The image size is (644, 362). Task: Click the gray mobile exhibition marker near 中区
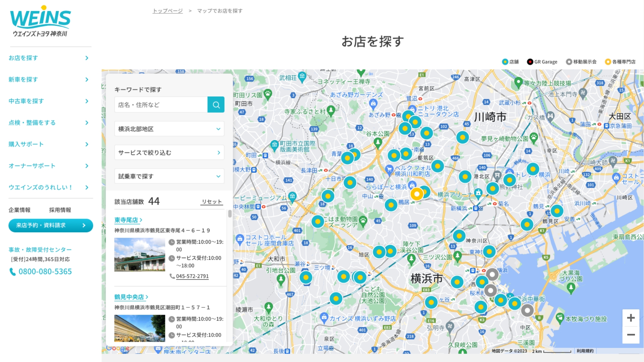coord(527,310)
